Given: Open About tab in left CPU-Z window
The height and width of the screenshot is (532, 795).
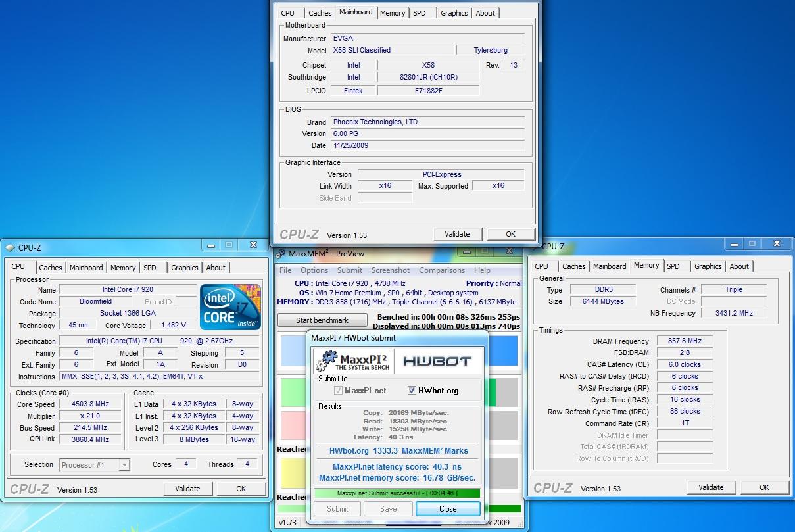Looking at the screenshot, I should 216,268.
